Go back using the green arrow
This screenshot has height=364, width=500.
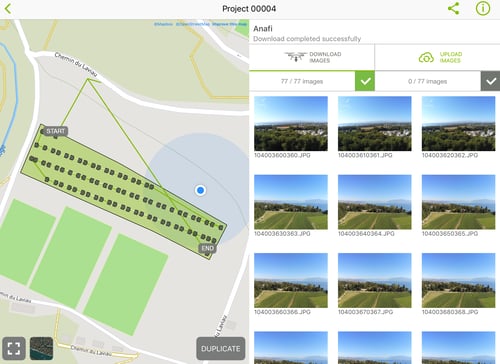[x=8, y=9]
